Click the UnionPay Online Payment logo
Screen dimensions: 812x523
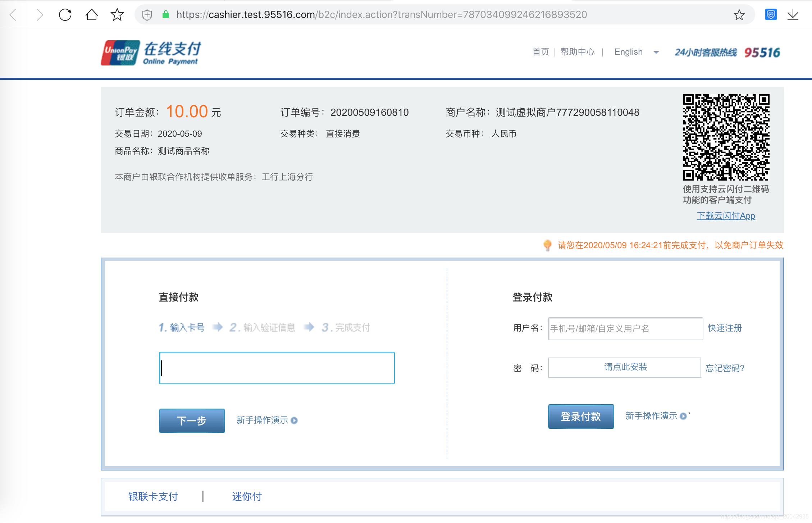click(x=151, y=53)
